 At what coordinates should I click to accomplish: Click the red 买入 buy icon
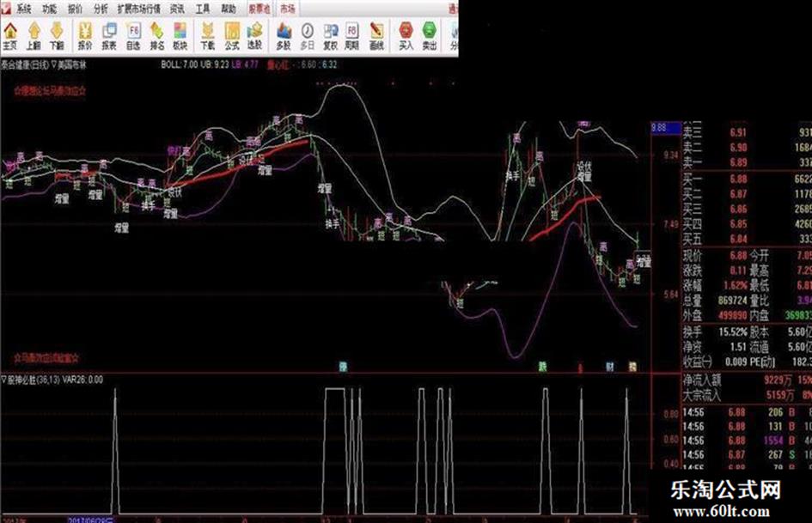(x=406, y=36)
